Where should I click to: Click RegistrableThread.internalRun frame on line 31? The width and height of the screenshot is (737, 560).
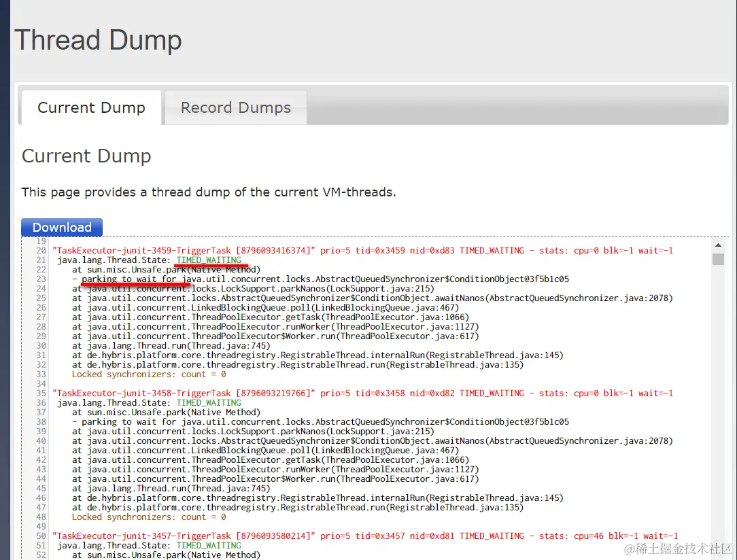tap(318, 355)
